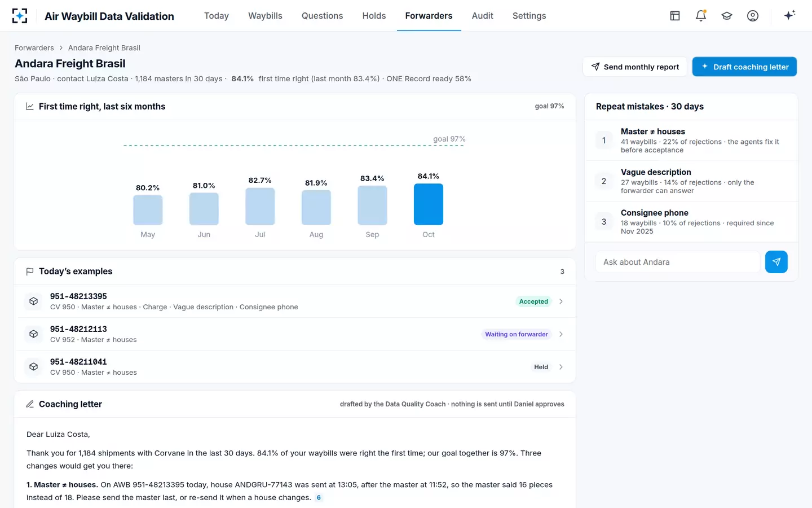Screen dimensions: 812x508
Task: Open the Questions tab
Action: 322,16
